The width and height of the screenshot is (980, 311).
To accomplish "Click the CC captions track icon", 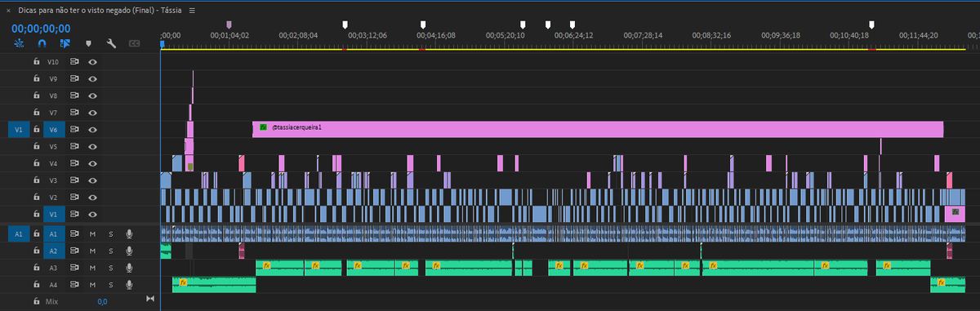I will pos(134,43).
